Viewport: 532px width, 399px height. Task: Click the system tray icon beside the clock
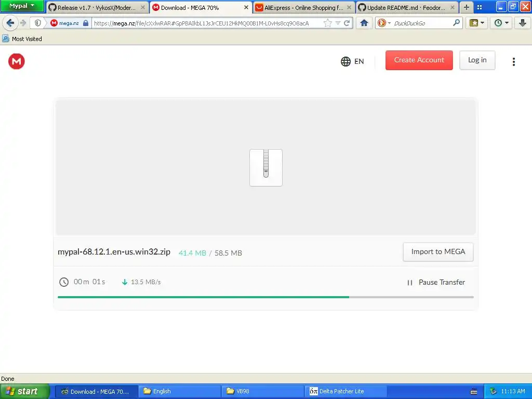[x=493, y=392]
